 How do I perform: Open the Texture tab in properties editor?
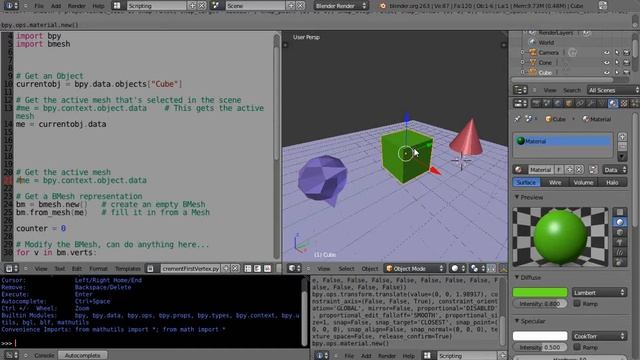pos(624,103)
